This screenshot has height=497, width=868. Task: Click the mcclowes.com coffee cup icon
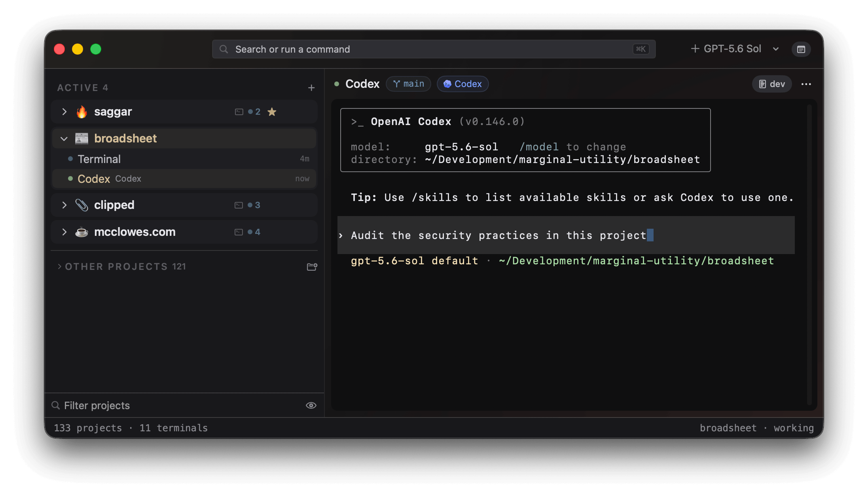tap(81, 232)
